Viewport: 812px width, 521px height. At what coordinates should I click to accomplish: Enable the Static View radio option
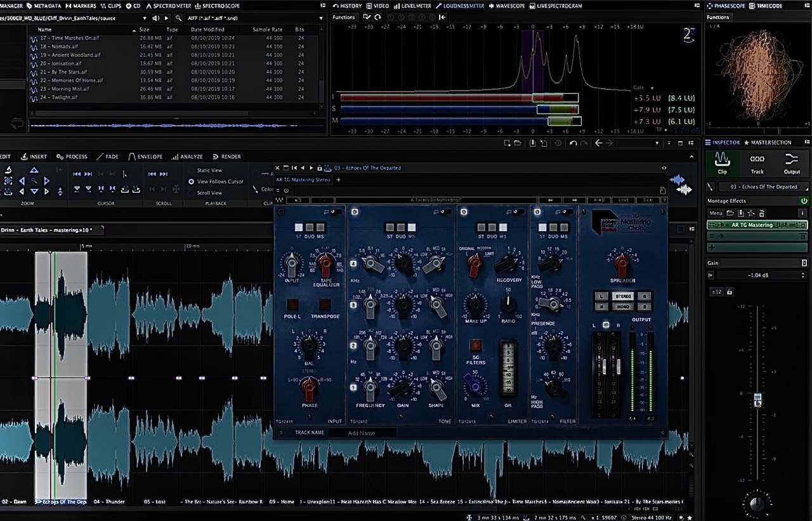pyautogui.click(x=192, y=170)
